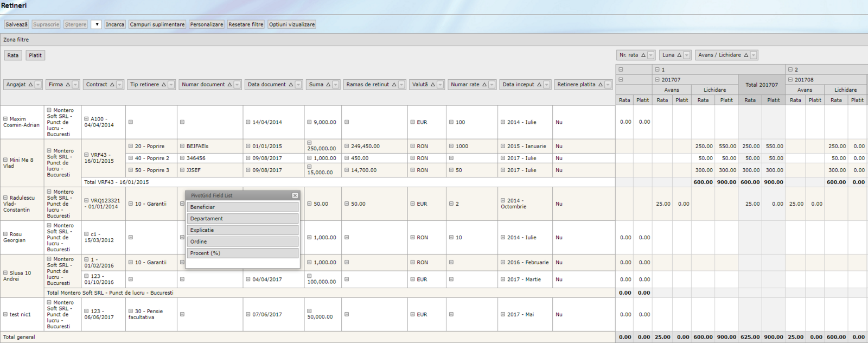868x343 pixels.
Task: Close the PivotGrid Field List popup
Action: 295,195
